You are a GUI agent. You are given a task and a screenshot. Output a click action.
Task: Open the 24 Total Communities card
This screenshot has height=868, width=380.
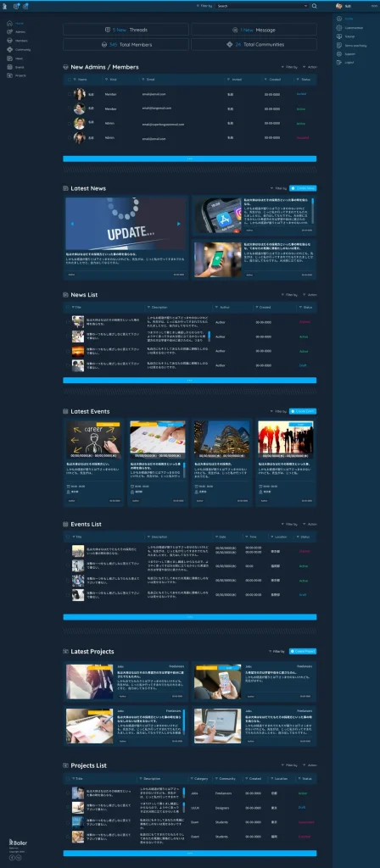coord(254,44)
